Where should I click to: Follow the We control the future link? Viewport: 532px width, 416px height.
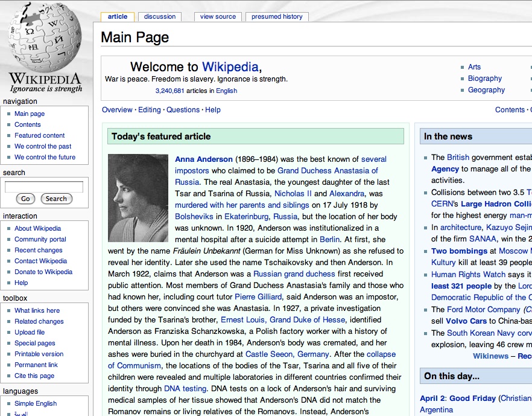(45, 157)
